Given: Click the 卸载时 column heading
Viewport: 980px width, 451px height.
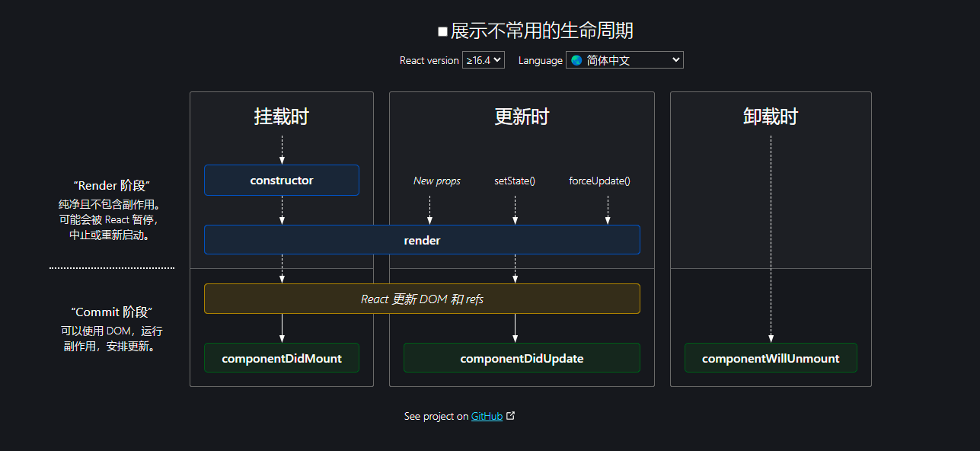Looking at the screenshot, I should (771, 117).
